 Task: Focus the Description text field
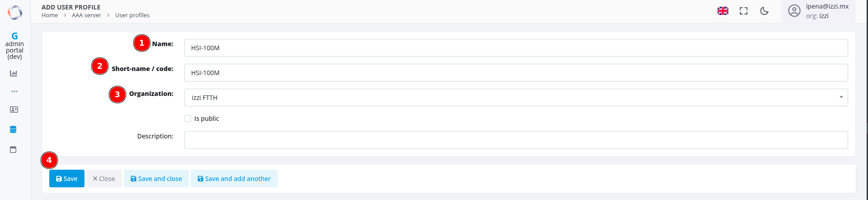516,140
